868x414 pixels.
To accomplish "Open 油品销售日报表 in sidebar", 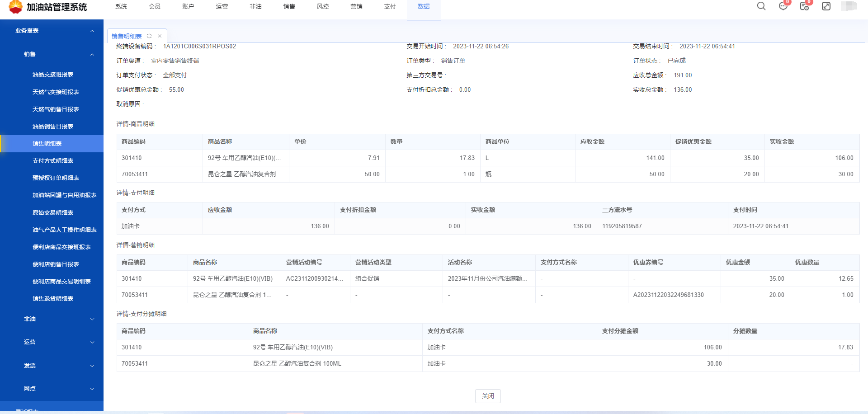I will tap(53, 127).
